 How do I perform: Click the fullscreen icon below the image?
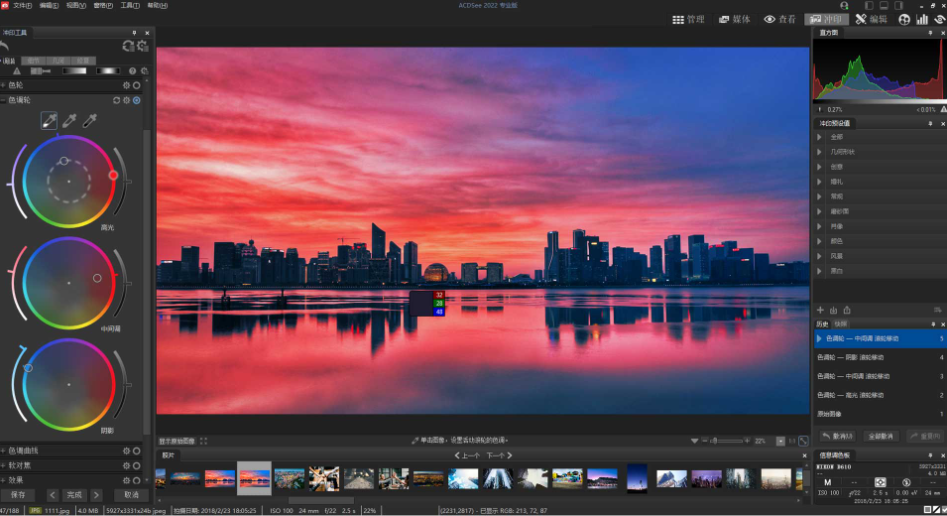[x=204, y=441]
